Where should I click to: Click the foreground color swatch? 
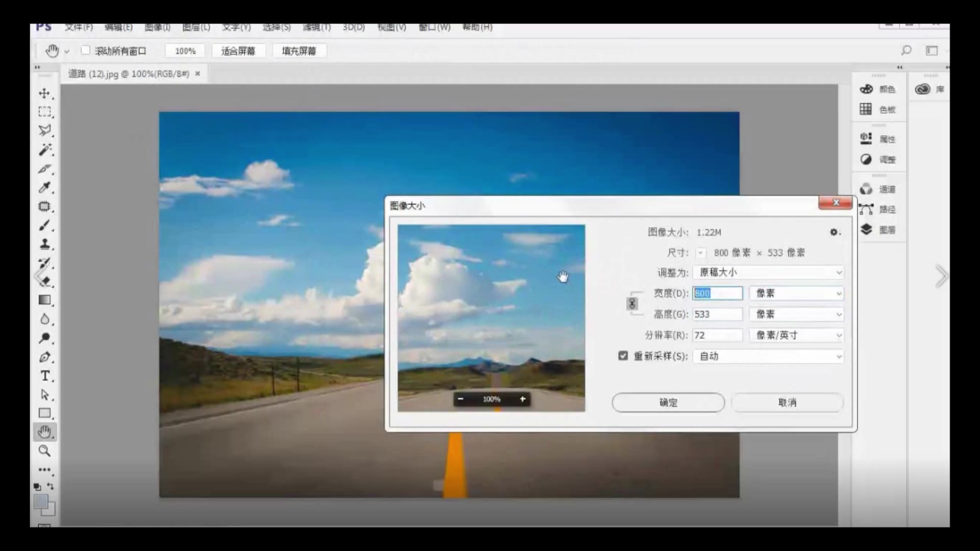(40, 502)
